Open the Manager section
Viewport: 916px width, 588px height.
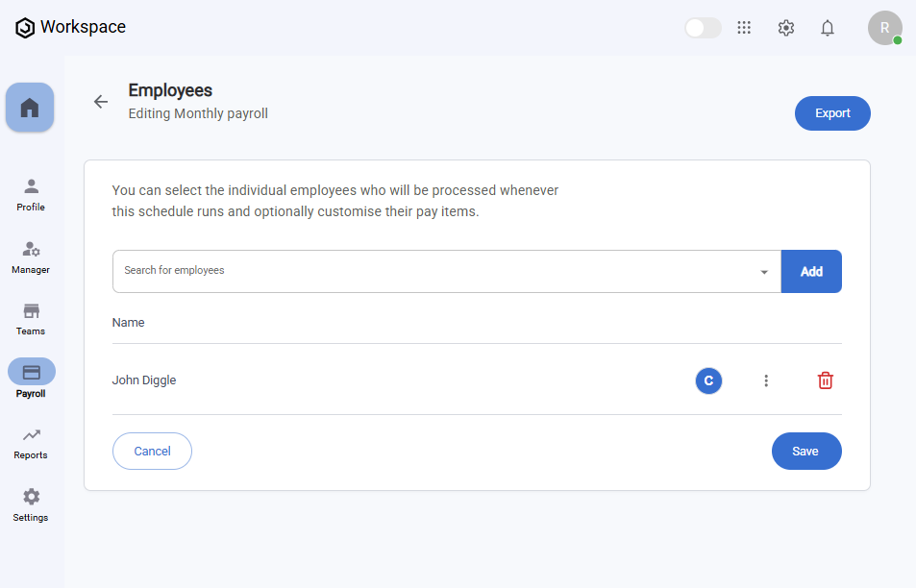(31, 257)
